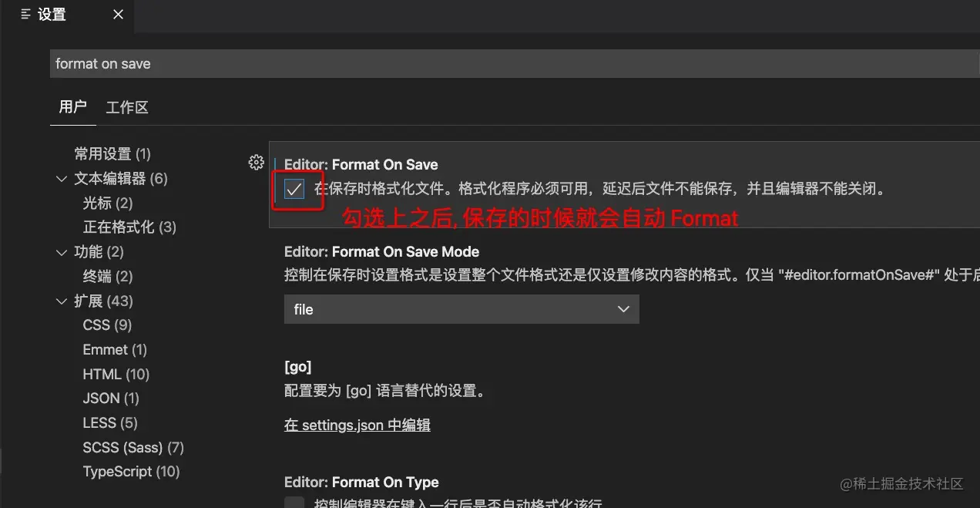Select 常用设置 in the settings tree

[112, 154]
